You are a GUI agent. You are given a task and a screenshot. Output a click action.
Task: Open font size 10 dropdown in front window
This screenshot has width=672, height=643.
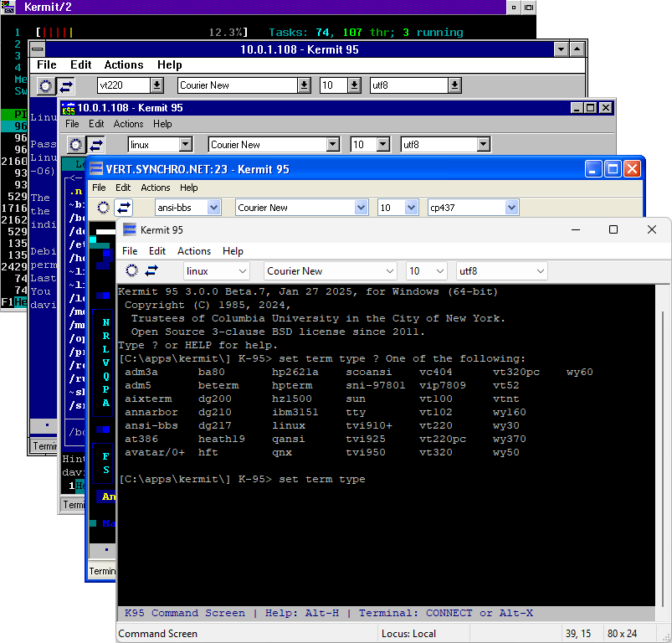427,271
